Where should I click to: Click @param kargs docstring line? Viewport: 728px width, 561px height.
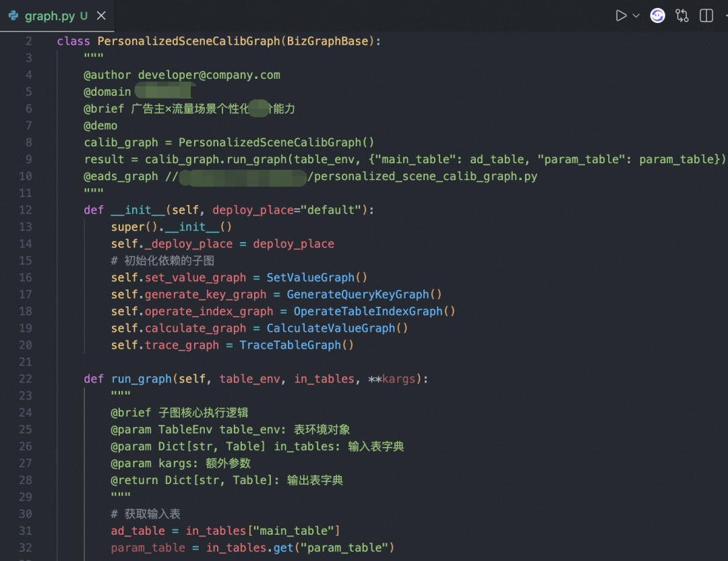point(181,463)
